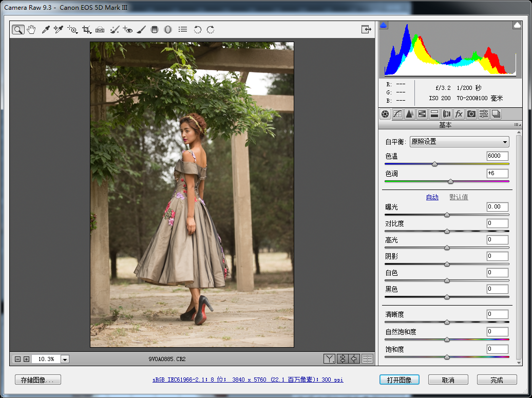Select the Targeted Adjustment tool
This screenshot has height=398, width=532.
coord(72,29)
